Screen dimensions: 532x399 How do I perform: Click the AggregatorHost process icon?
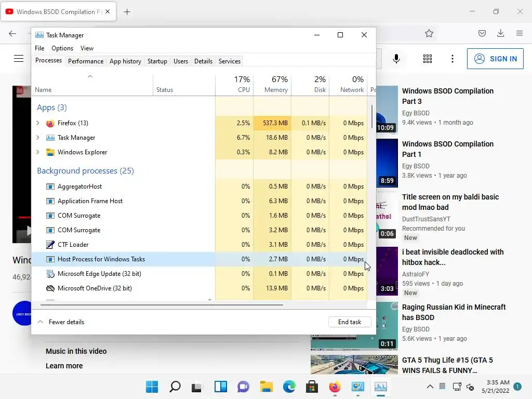pyautogui.click(x=50, y=187)
